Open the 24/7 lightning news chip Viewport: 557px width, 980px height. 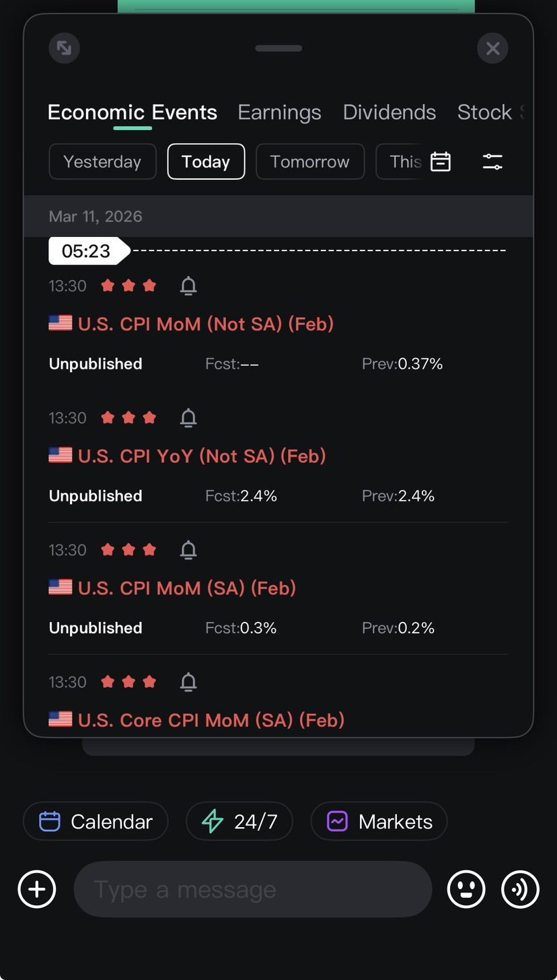tap(239, 821)
